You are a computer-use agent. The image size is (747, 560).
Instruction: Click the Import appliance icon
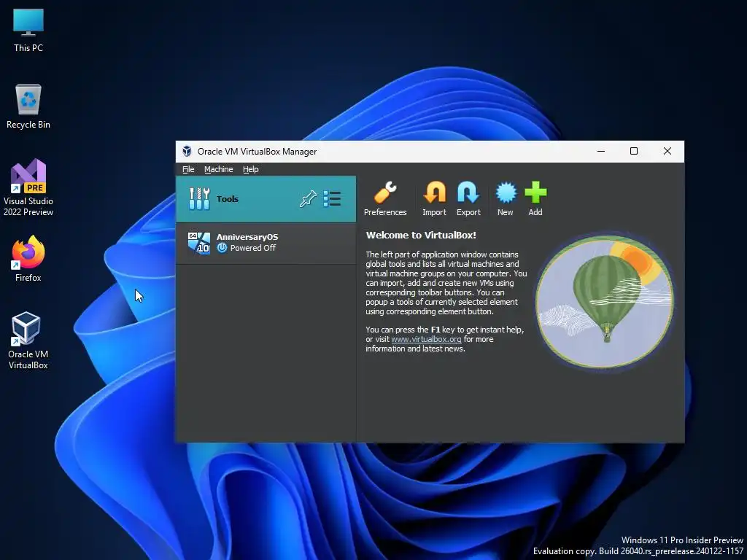point(434,198)
